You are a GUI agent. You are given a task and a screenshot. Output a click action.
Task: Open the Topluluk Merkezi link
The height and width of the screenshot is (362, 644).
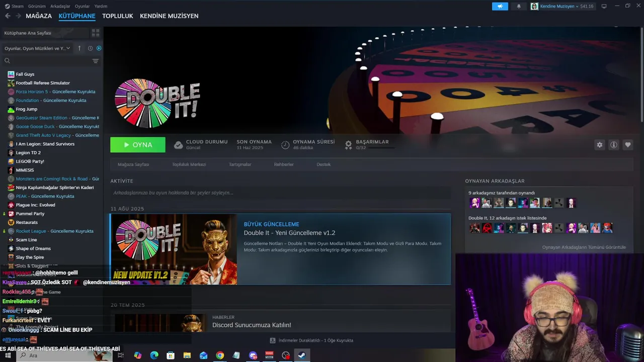[189, 164]
